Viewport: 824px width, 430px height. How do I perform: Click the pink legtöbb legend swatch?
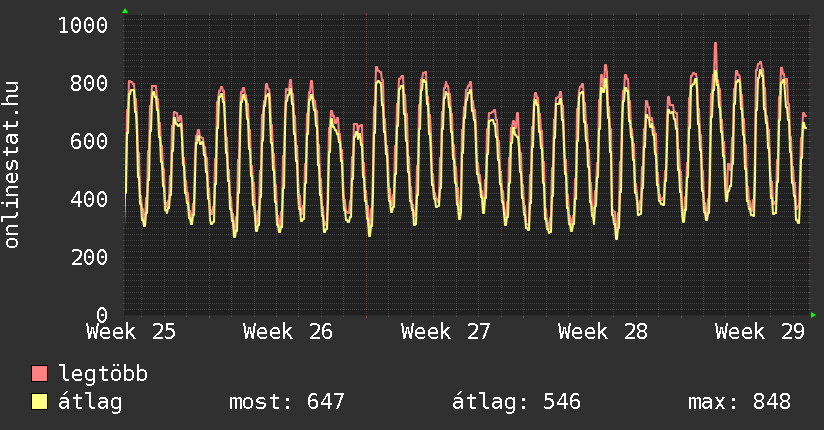(39, 373)
